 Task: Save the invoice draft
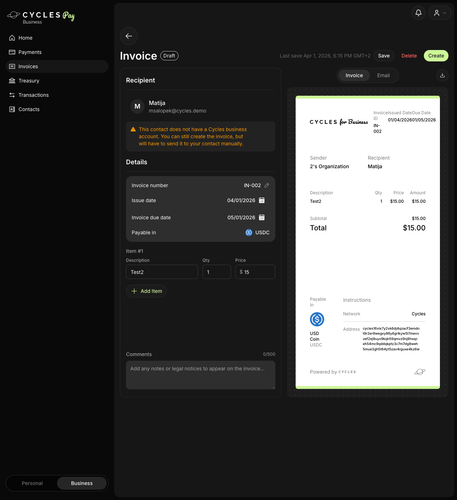click(x=384, y=56)
